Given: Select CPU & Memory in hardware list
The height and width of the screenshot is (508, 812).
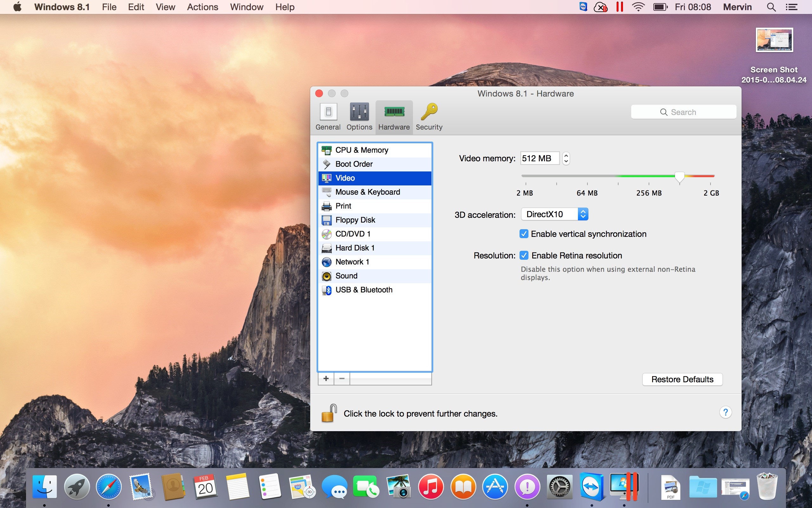Looking at the screenshot, I should tap(375, 150).
